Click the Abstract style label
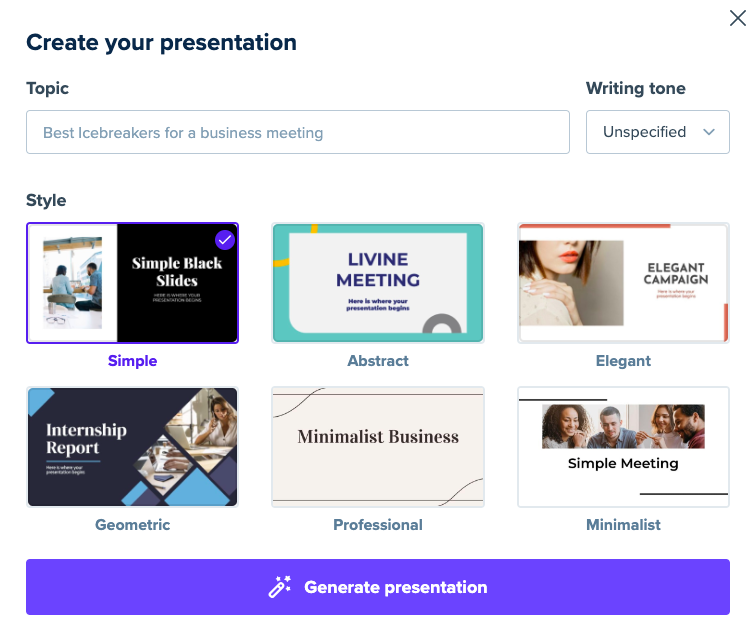The image size is (753, 644). pos(378,361)
